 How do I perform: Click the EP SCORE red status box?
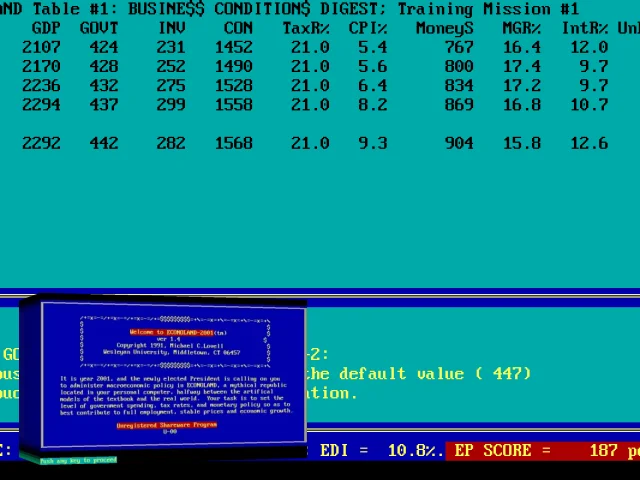543,451
